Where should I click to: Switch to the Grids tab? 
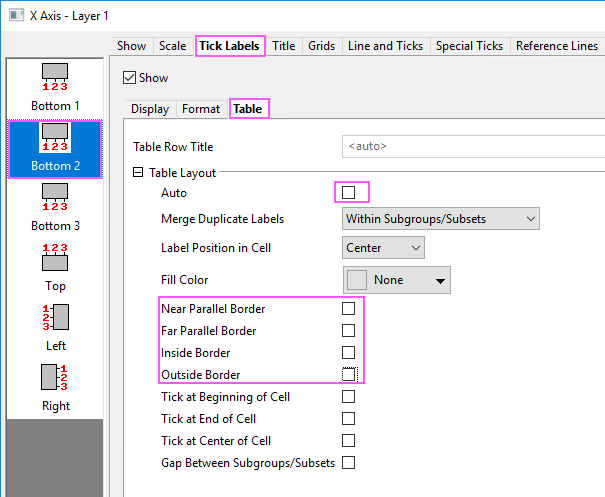[x=321, y=46]
